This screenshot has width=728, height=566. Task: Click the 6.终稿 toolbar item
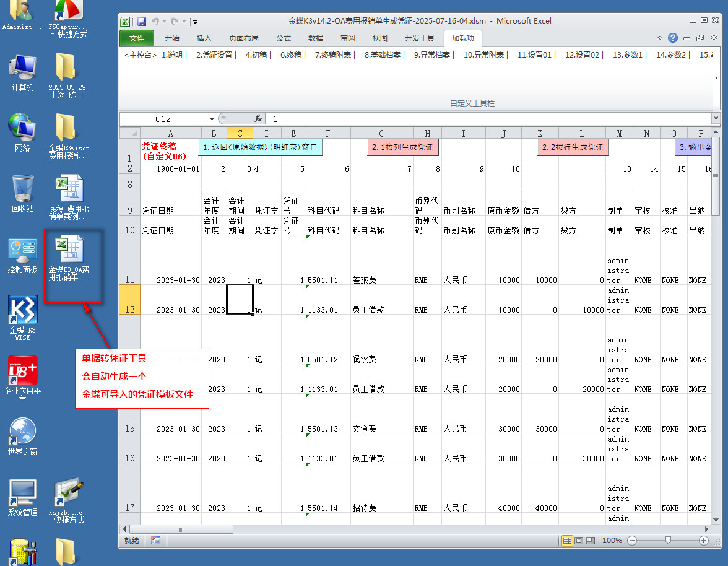point(291,54)
